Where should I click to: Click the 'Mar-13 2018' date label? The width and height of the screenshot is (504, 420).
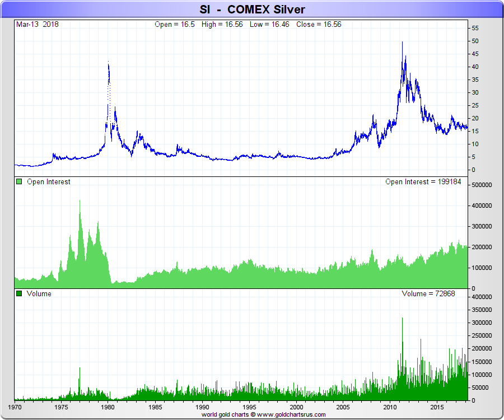point(38,25)
